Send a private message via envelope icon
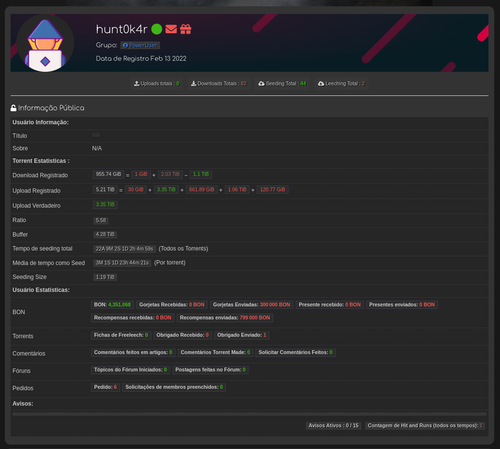500x449 pixels. tap(171, 29)
